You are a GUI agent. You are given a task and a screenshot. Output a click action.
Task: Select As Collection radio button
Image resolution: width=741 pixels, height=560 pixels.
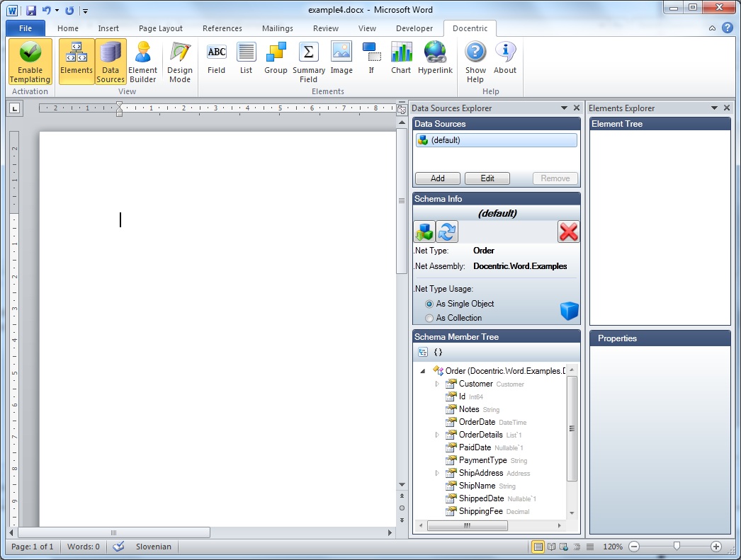click(429, 319)
